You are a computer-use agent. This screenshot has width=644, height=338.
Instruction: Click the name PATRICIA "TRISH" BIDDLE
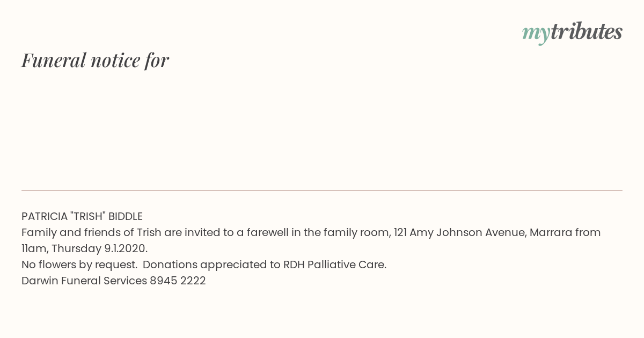click(82, 216)
